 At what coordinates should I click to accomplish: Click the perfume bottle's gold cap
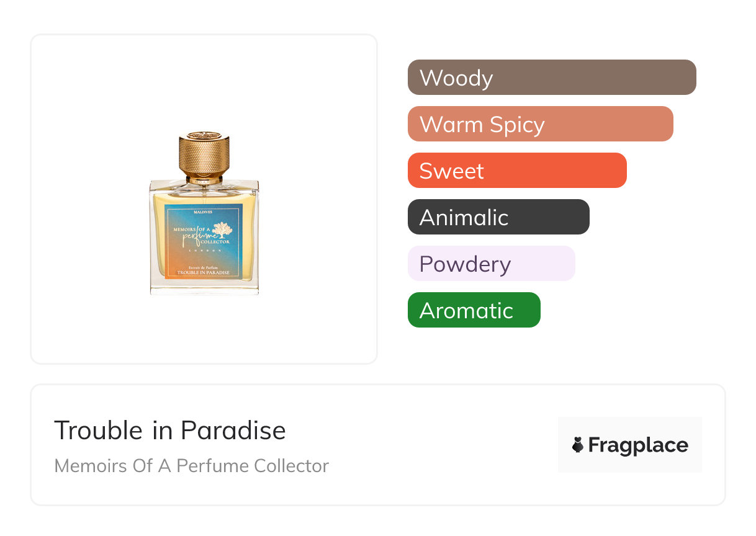(x=204, y=152)
